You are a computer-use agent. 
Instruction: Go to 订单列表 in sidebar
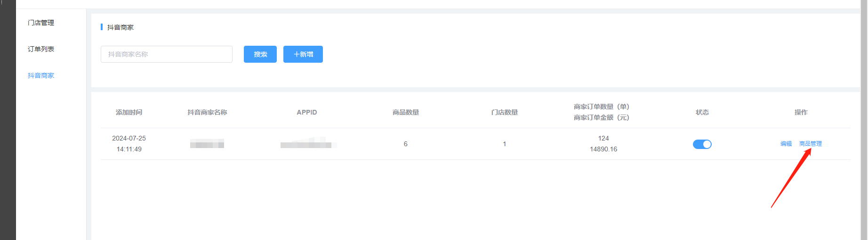[41, 49]
